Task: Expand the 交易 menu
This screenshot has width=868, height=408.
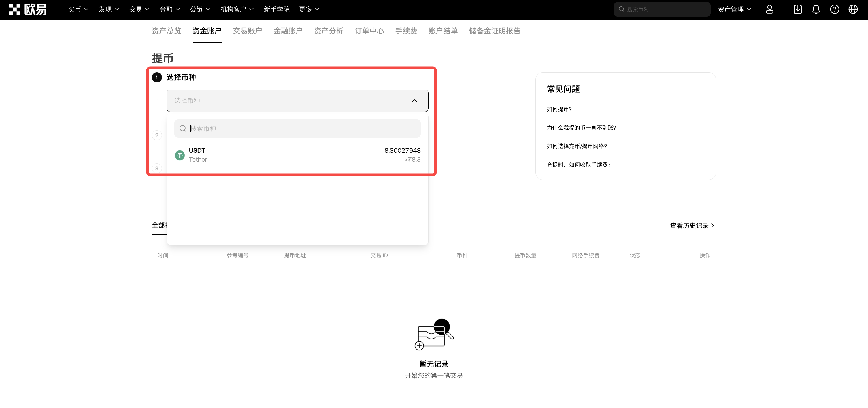Action: click(139, 10)
